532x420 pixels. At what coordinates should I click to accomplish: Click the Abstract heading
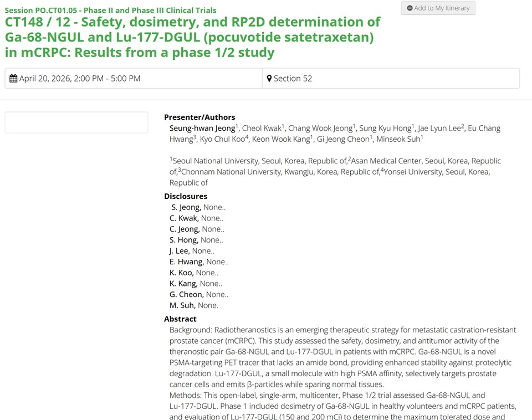click(180, 319)
